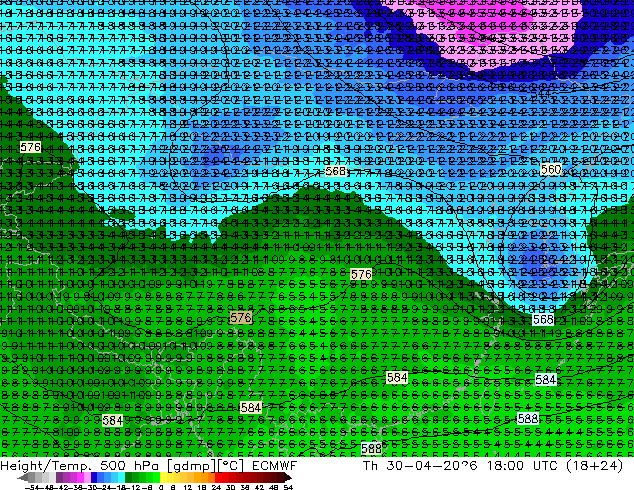Click the '500 hPa' level text

(x=131, y=466)
